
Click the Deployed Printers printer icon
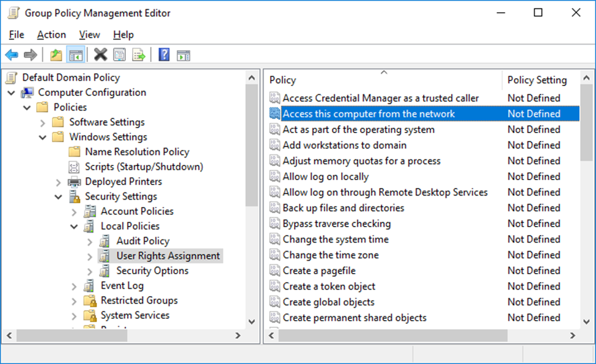(x=74, y=182)
